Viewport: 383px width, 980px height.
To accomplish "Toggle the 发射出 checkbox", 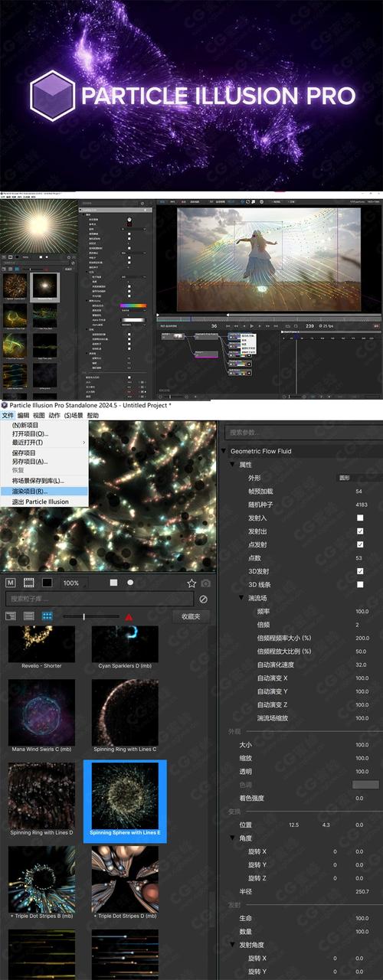I will click(360, 531).
